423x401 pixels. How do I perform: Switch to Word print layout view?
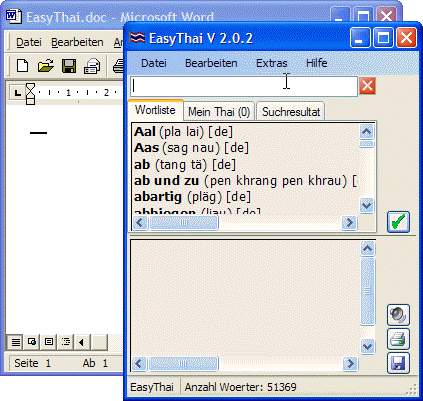[x=49, y=342]
